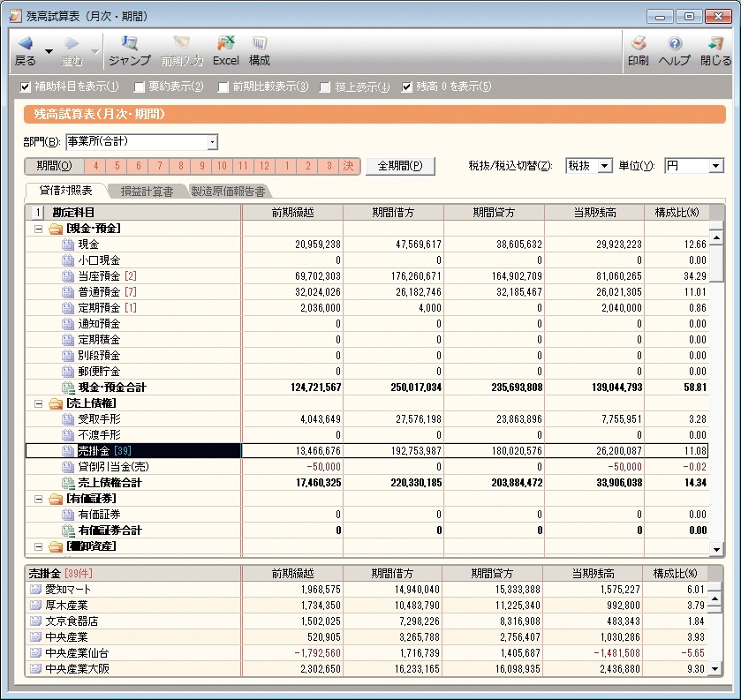This screenshot has width=741, height=700.
Task: Export using the Excel icon
Action: (x=226, y=43)
